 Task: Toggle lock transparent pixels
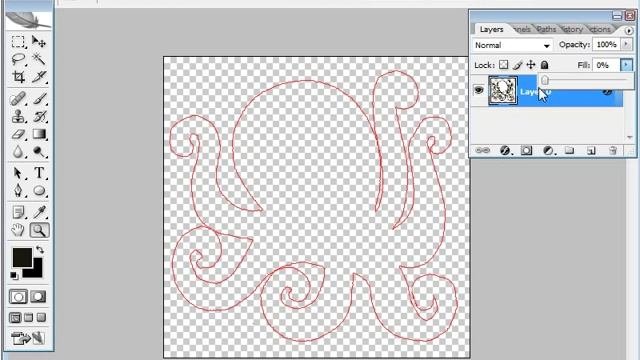coord(504,65)
